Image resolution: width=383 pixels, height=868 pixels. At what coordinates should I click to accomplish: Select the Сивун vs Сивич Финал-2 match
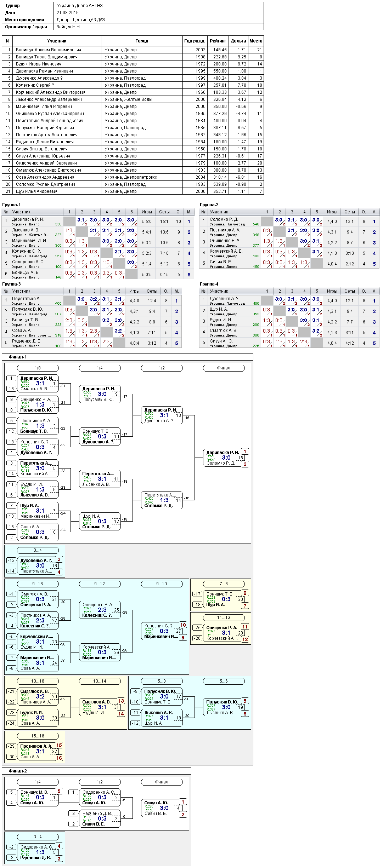(x=162, y=808)
